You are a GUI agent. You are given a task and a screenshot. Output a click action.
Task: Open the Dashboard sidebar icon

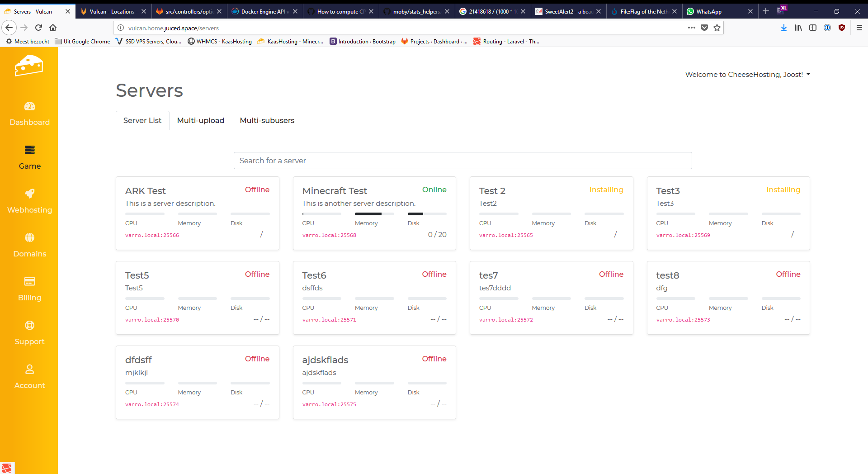[29, 106]
